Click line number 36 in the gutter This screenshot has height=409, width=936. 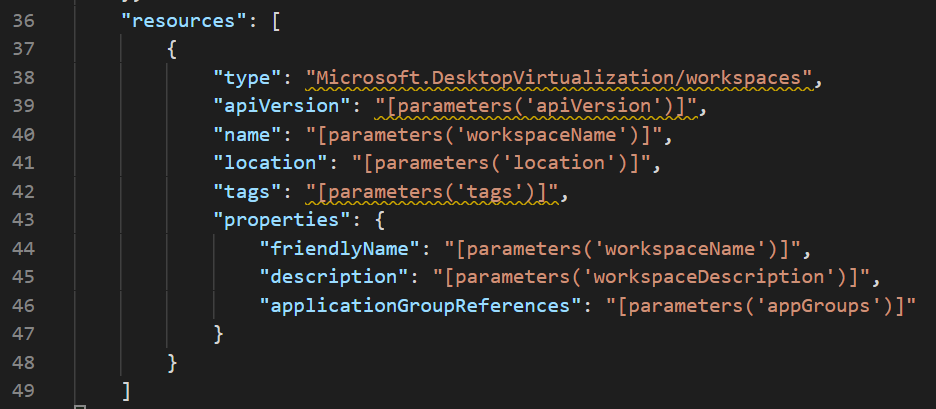pos(23,21)
